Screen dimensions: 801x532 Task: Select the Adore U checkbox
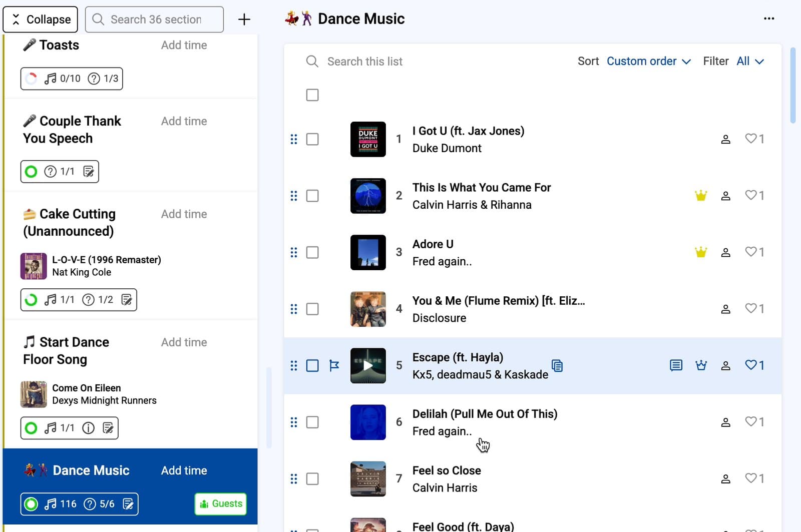(312, 252)
